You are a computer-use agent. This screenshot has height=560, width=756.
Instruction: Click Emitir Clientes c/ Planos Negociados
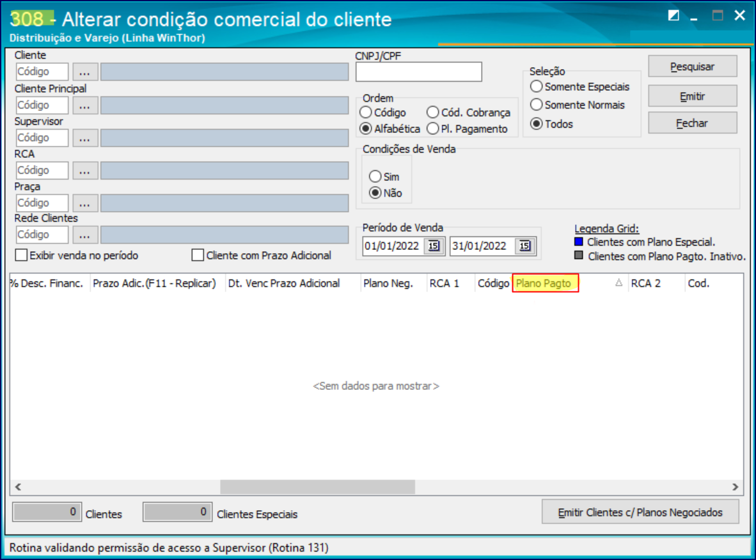[x=640, y=512]
